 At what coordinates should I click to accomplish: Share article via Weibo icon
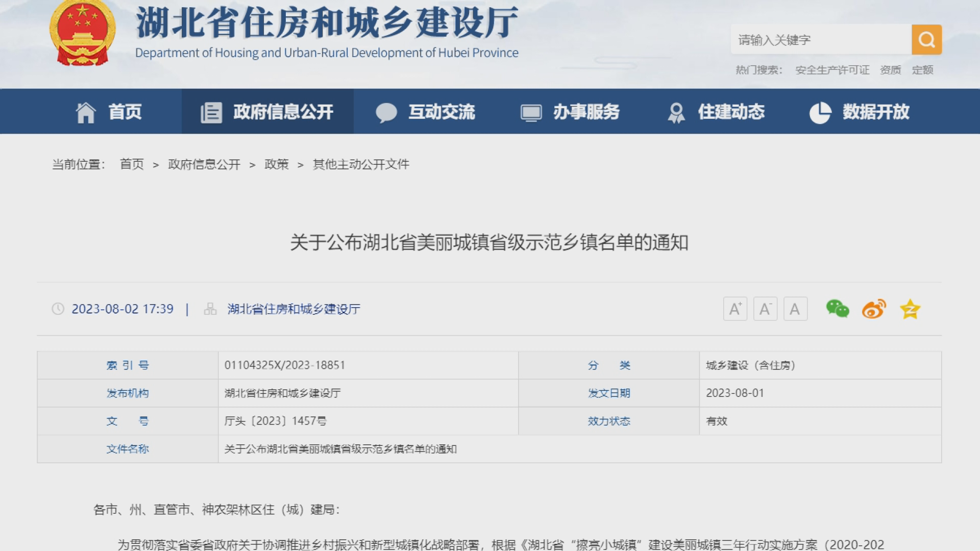click(874, 309)
